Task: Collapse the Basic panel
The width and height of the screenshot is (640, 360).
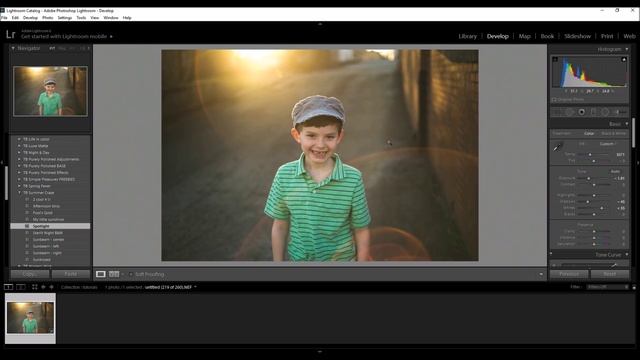Action: click(627, 124)
